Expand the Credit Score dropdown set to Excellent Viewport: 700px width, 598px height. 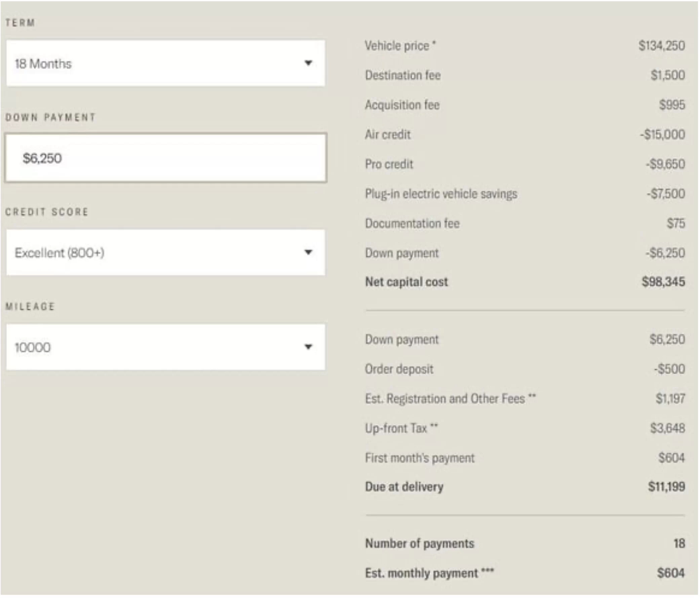[x=165, y=252]
